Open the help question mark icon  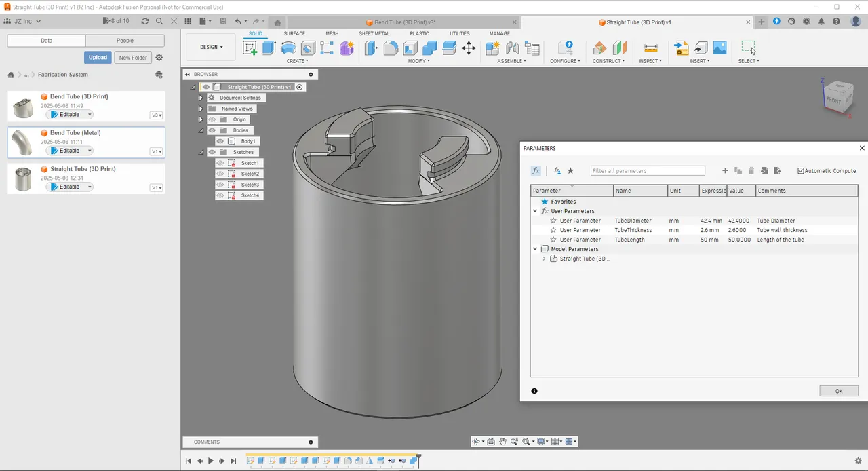837,22
